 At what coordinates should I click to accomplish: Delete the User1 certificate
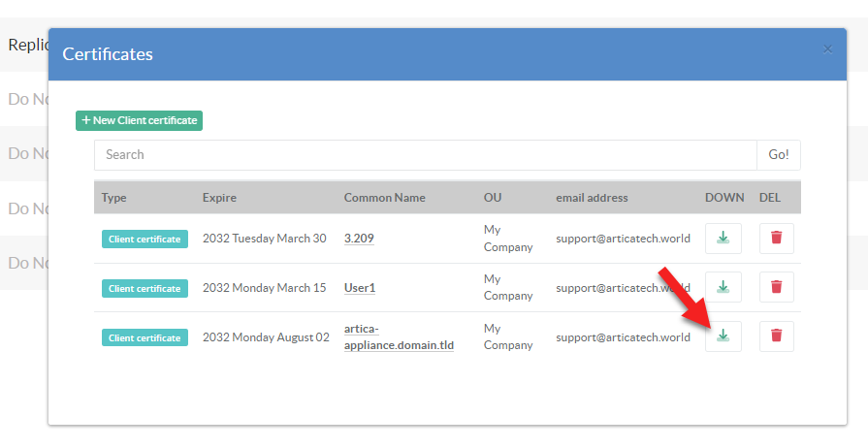[776, 287]
